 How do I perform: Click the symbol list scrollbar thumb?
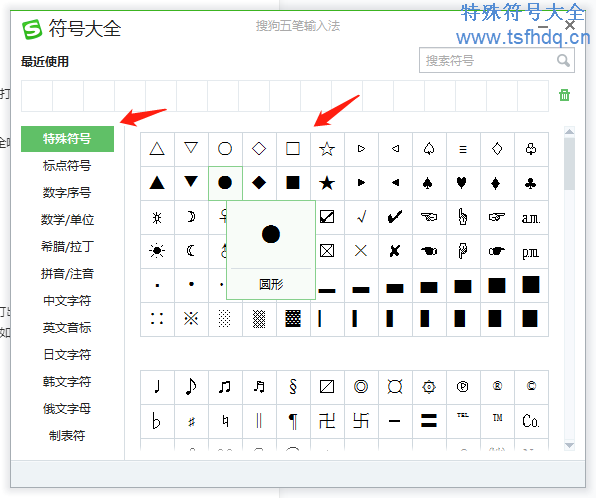(x=569, y=164)
